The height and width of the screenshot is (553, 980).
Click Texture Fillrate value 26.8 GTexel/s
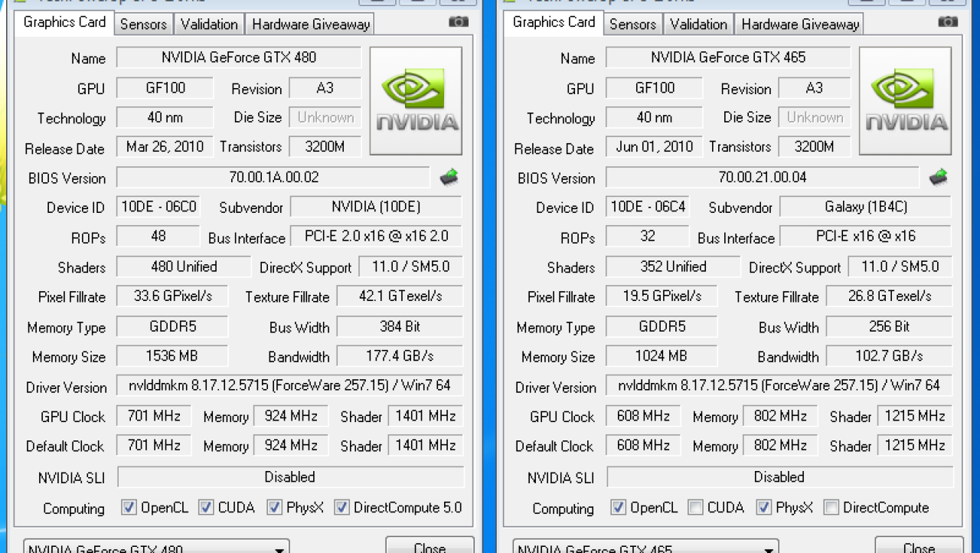point(889,296)
